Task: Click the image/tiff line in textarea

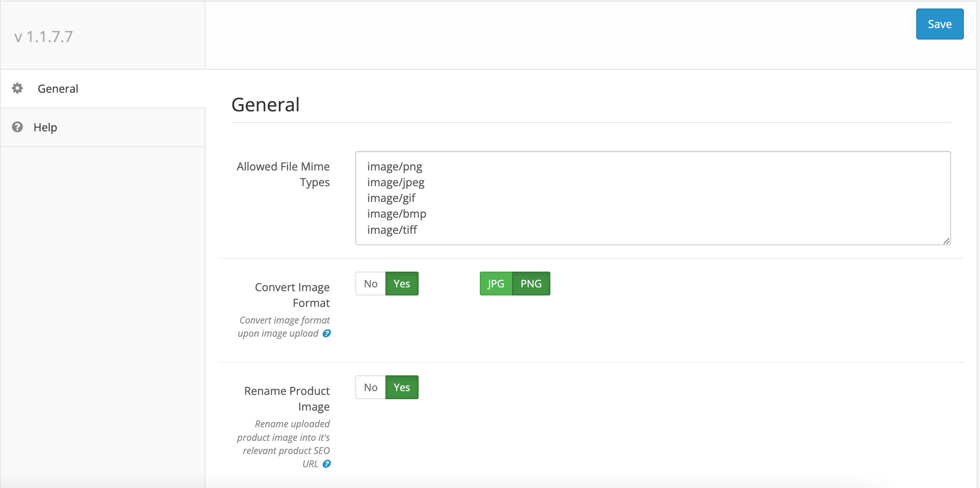Action: click(392, 230)
